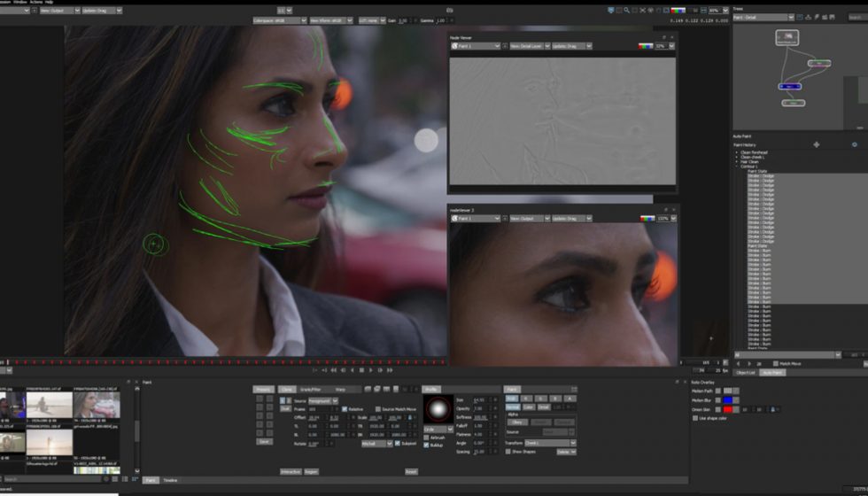Click the gear settings icon in Paint History
Image resolution: width=868 pixels, height=496 pixels.
(x=855, y=144)
